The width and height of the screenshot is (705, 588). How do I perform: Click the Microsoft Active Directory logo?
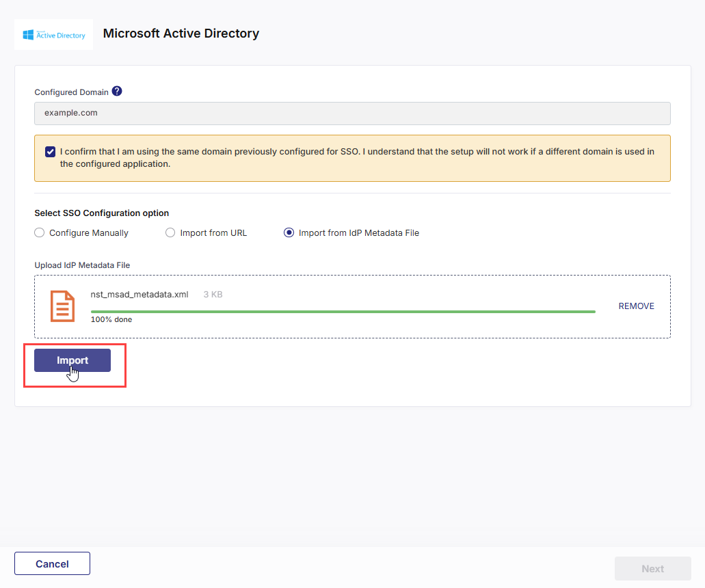pos(53,34)
